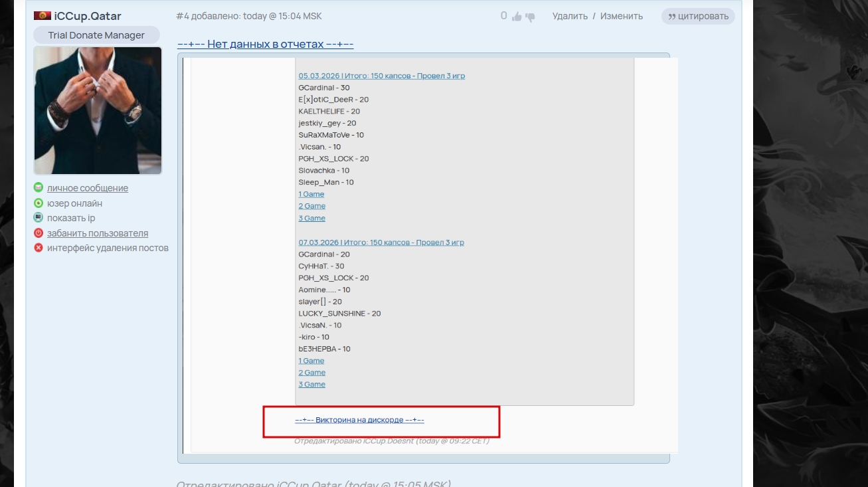
Task: Click the 0 vote count
Action: pyautogui.click(x=504, y=16)
